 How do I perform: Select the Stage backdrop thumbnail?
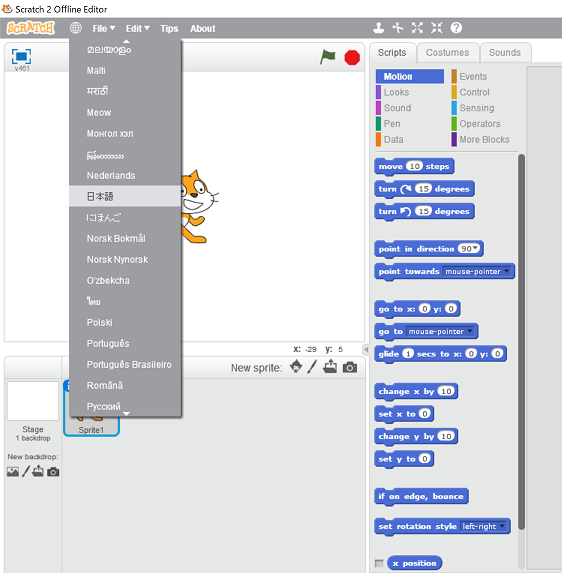[x=33, y=401]
